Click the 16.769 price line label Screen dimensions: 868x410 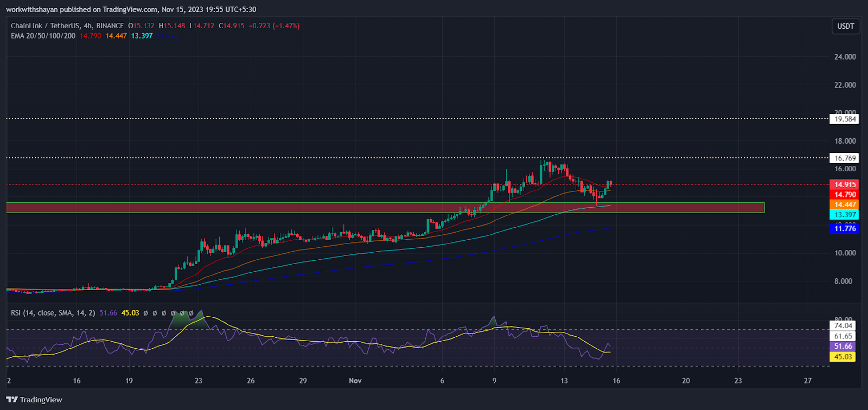point(845,158)
